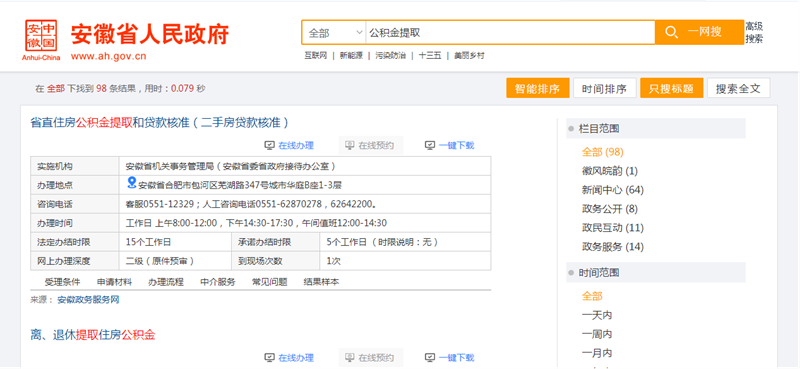Click the search input containing 公积金提取
Viewport: 800px width, 369px height.
[510, 33]
